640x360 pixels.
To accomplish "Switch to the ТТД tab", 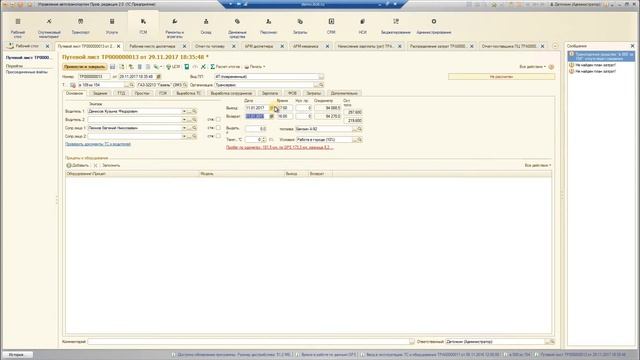I will (122, 93).
